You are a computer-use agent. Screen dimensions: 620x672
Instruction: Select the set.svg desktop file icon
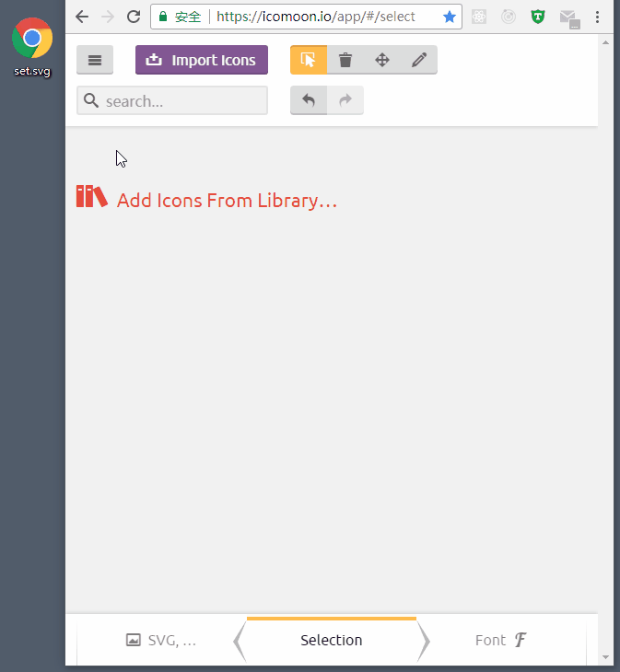(x=32, y=47)
